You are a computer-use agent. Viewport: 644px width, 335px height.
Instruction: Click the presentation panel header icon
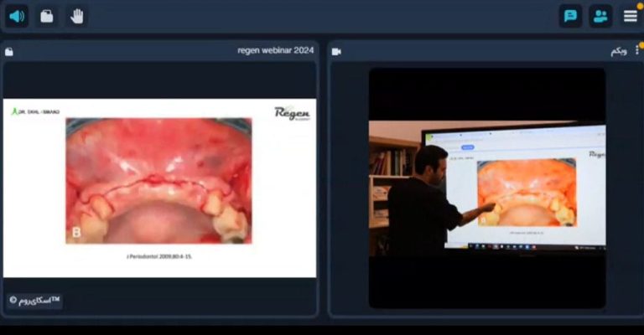coord(9,51)
